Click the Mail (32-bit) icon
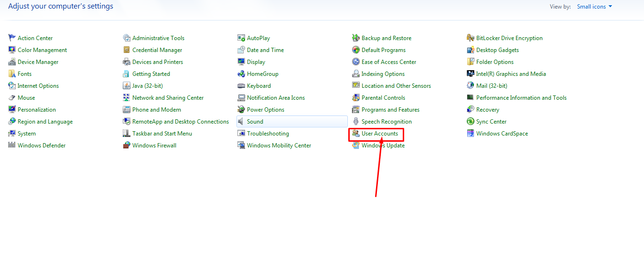The image size is (644, 261). tap(471, 86)
